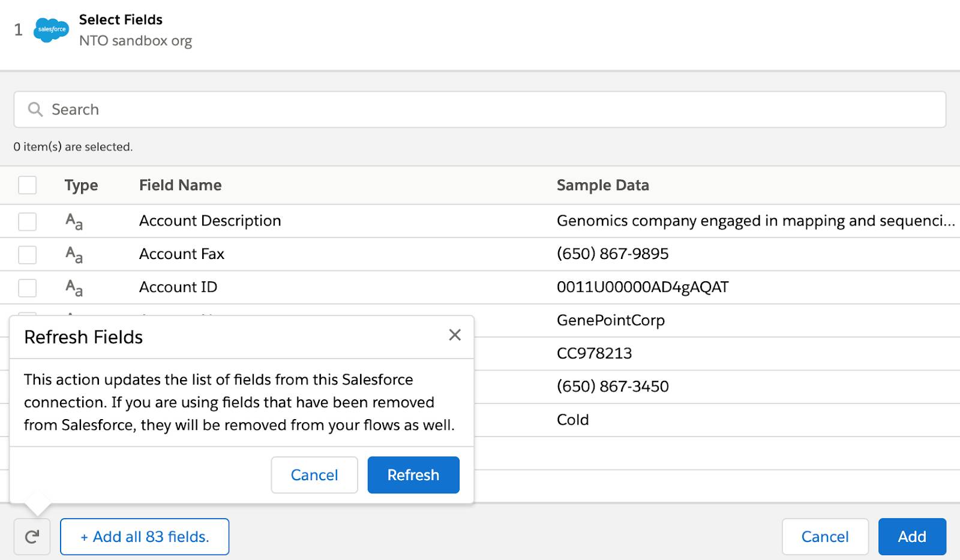Click the search magnifier icon

coord(35,109)
